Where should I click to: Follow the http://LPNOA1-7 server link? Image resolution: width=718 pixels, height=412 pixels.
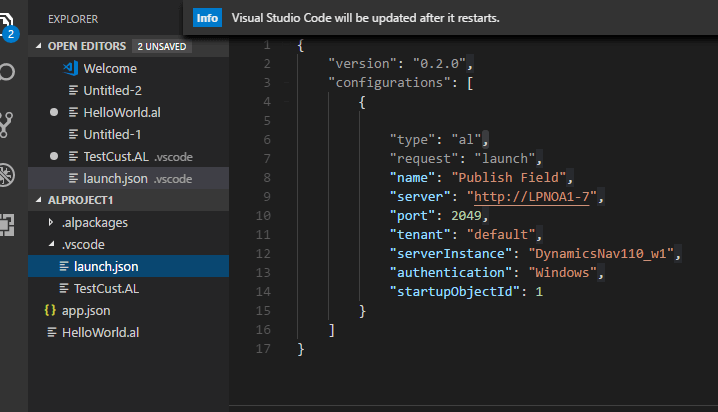531,196
